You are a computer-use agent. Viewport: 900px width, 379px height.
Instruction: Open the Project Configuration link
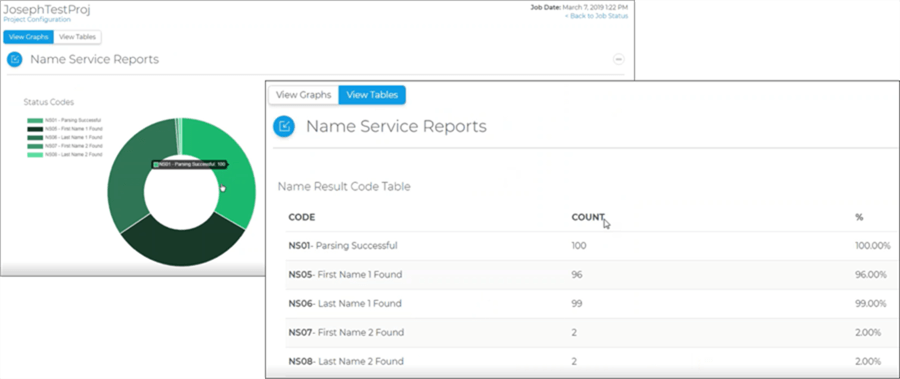(x=37, y=20)
